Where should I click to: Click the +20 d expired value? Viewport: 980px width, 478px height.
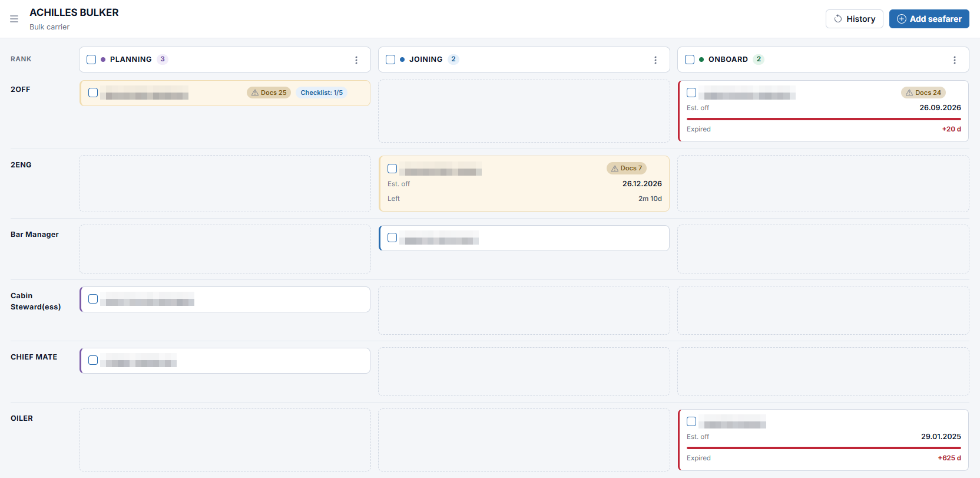coord(951,129)
